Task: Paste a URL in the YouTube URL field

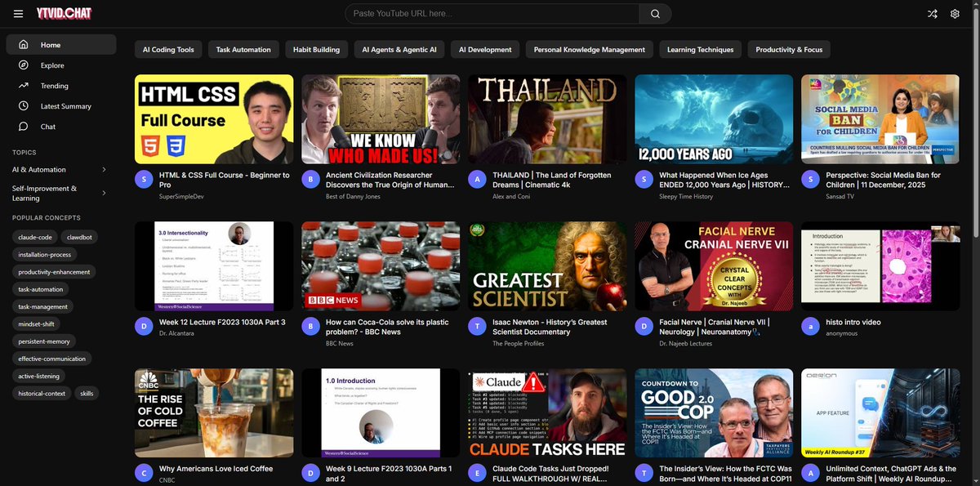Action: 492,14
